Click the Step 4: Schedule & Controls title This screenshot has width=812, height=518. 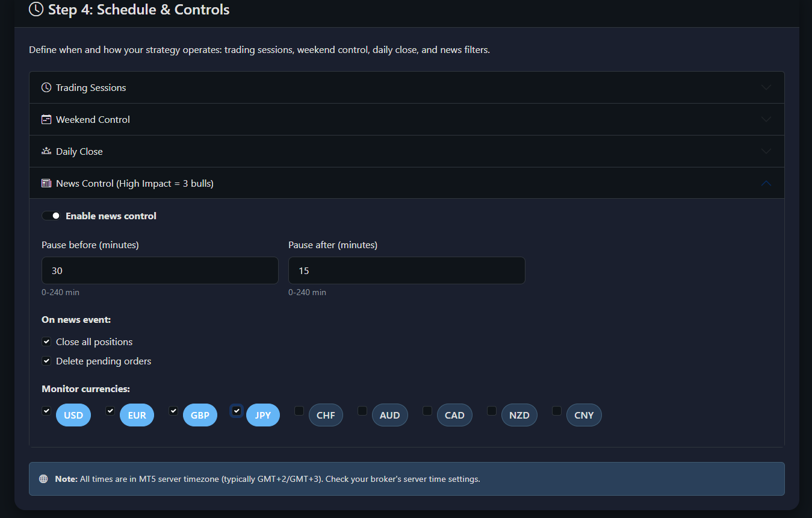pyautogui.click(x=138, y=10)
